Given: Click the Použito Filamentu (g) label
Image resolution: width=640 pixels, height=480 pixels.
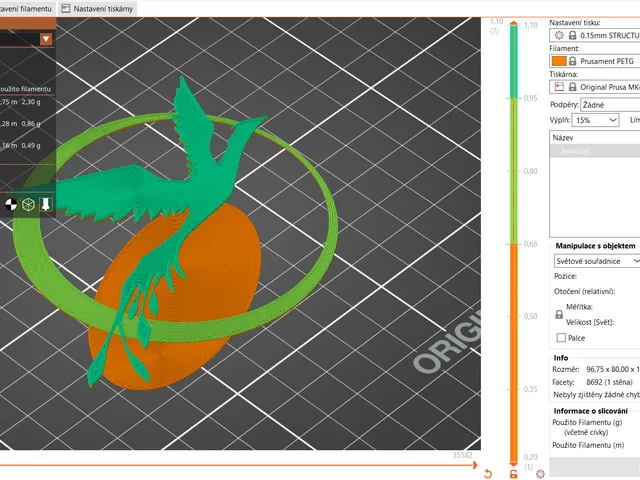Looking at the screenshot, I should (587, 422).
